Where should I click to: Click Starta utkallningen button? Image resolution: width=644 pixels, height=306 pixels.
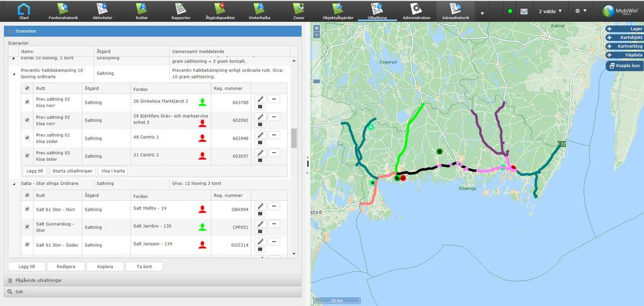click(74, 171)
